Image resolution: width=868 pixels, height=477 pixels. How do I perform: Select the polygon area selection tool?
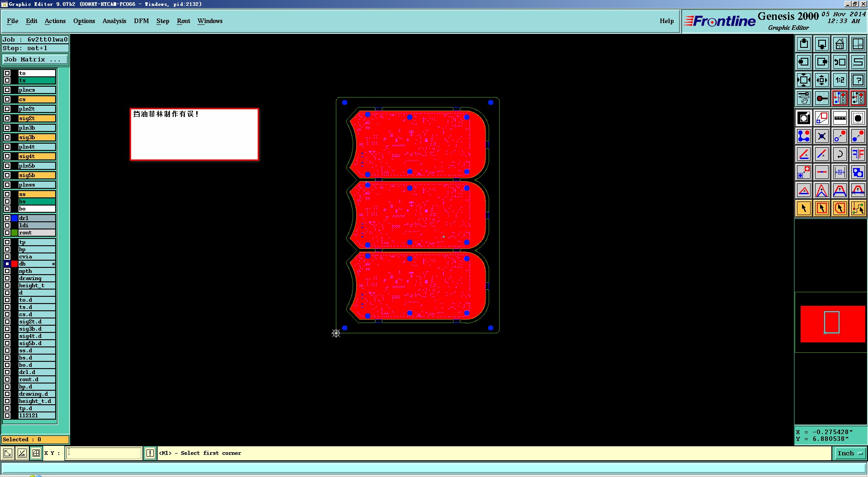[840, 208]
